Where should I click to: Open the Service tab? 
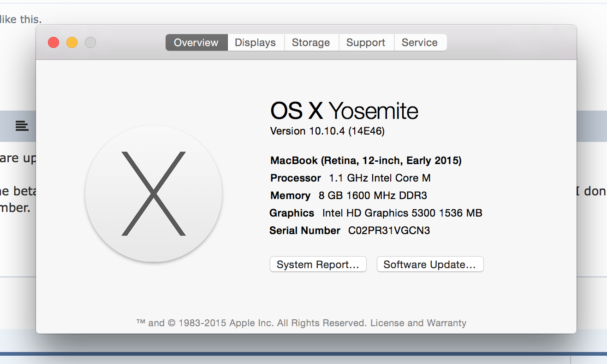(x=420, y=42)
